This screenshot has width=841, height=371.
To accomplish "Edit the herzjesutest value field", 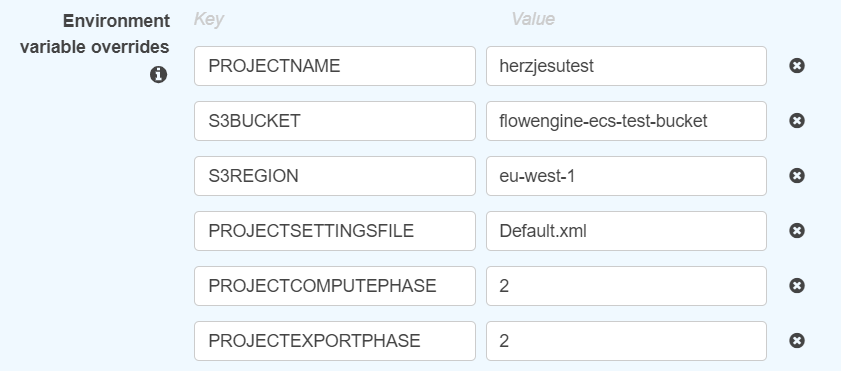I will click(x=626, y=66).
